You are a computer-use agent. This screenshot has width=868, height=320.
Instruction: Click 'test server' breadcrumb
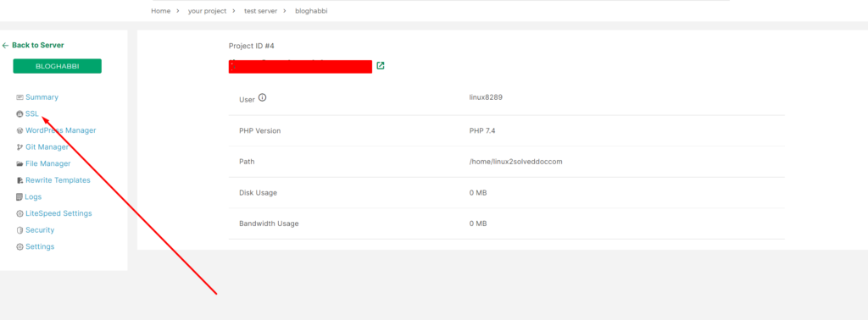coord(261,11)
